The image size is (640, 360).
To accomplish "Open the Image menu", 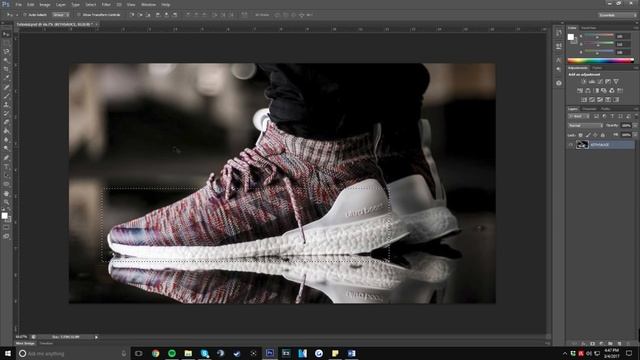I will tap(44, 4).
